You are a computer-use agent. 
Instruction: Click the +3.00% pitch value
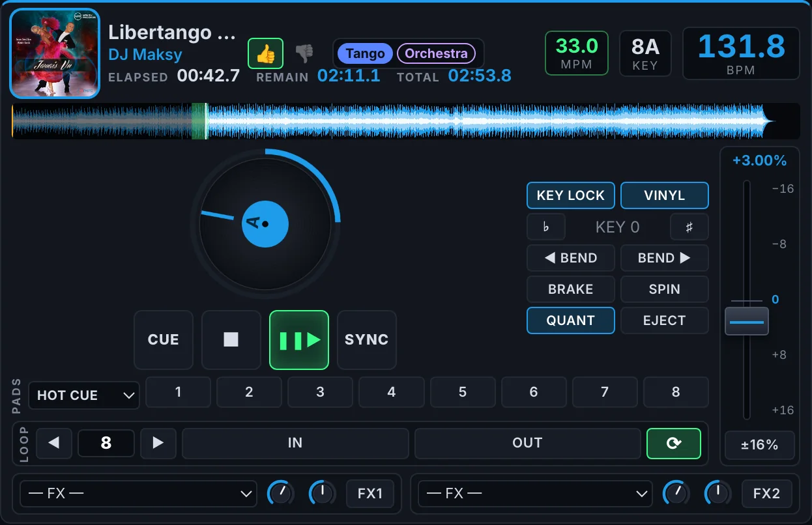pyautogui.click(x=759, y=160)
